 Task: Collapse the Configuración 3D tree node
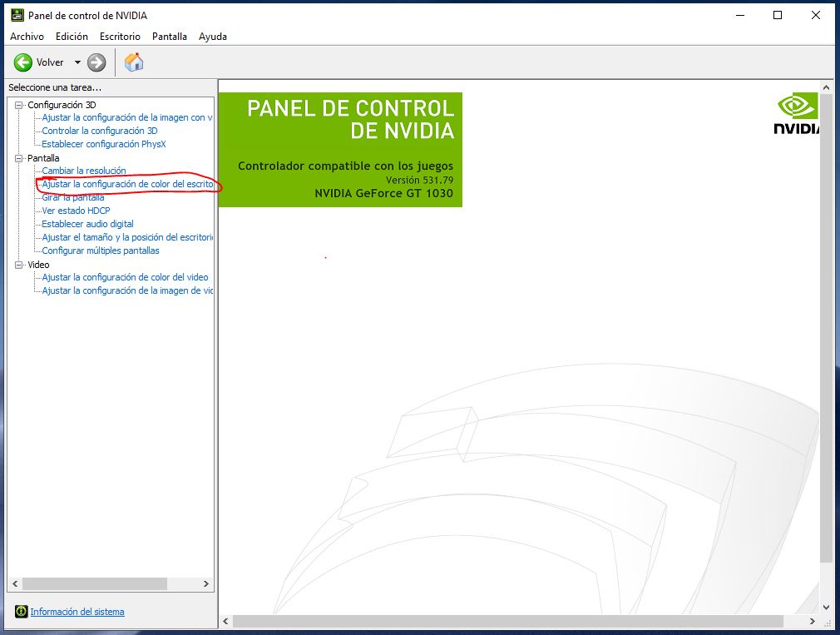[x=19, y=105]
